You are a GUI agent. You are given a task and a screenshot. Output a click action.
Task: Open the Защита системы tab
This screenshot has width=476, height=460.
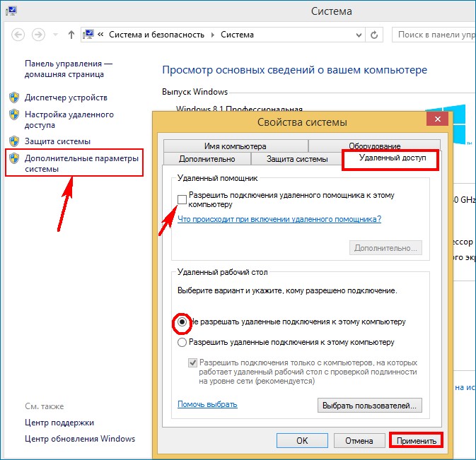click(298, 159)
